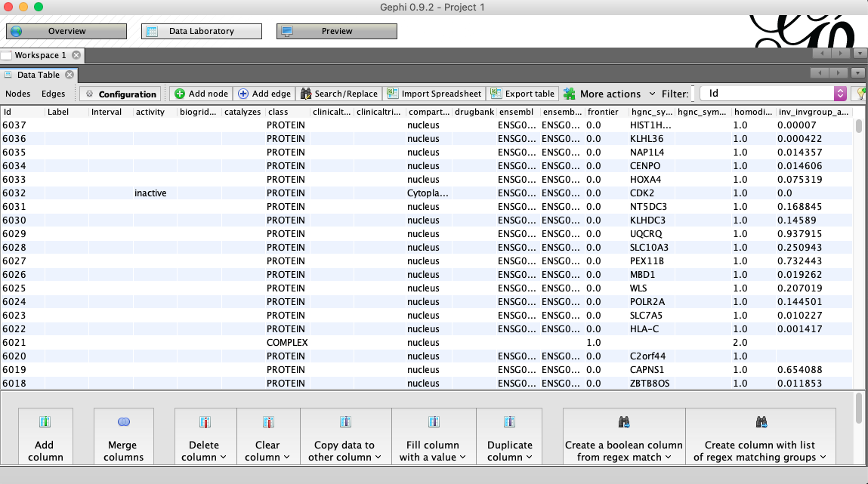Click Create a boolean column from regex match
868x484 pixels.
click(x=623, y=436)
